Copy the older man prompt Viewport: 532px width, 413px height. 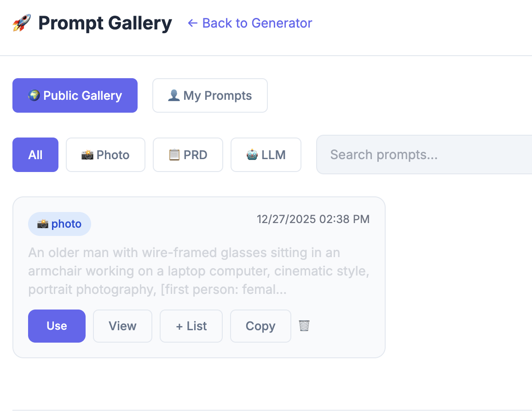pos(260,326)
